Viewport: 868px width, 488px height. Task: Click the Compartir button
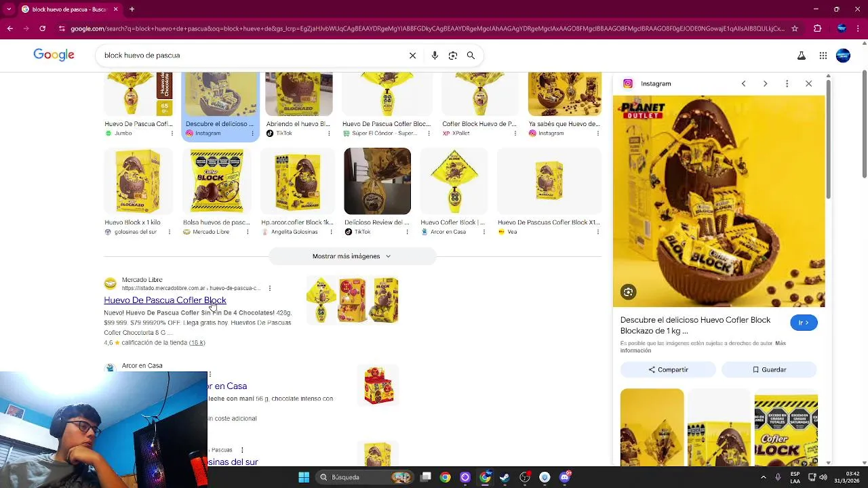pos(668,369)
